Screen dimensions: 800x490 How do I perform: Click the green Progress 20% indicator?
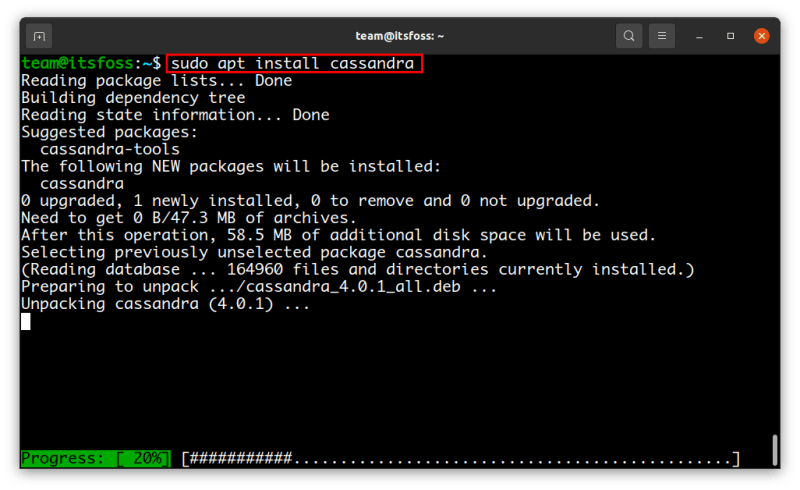95,459
